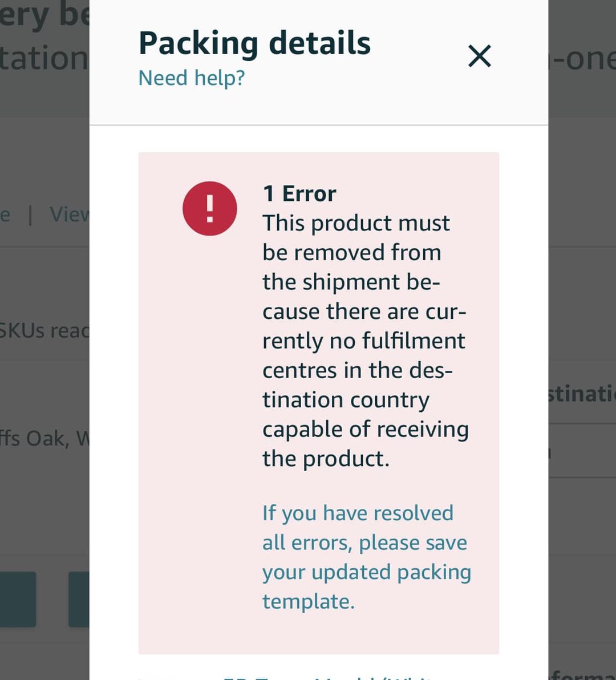Viewport: 616px width, 680px height.
Task: Select the '1 Error' heading
Action: tap(299, 193)
